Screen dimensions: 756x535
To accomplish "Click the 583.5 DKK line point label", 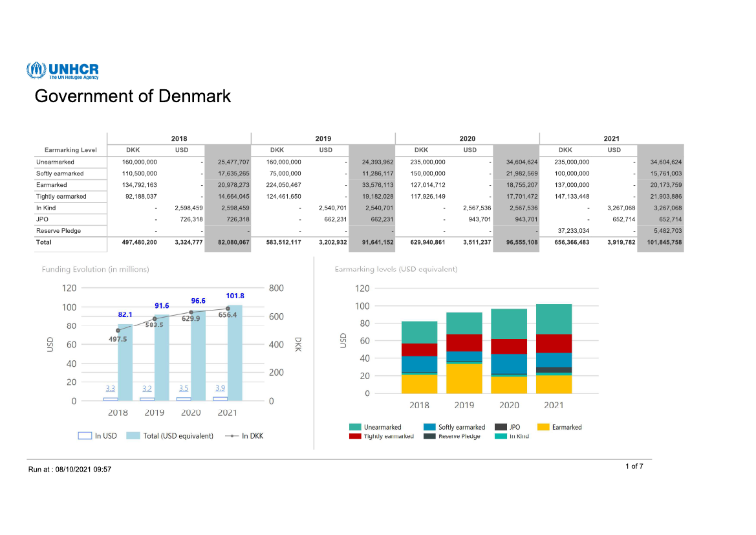I will coord(155,325).
